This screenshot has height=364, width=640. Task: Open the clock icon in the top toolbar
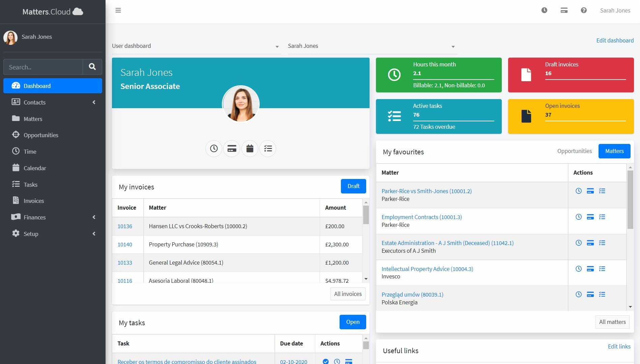tap(544, 10)
